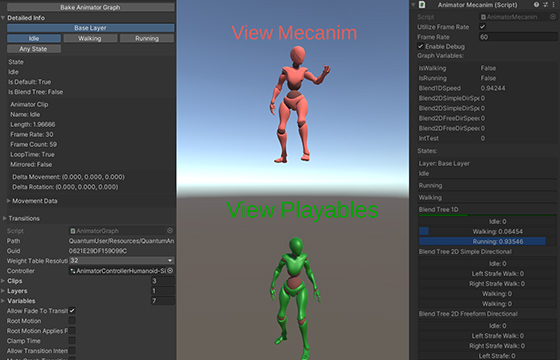Click the green Playables character model

coord(295,298)
